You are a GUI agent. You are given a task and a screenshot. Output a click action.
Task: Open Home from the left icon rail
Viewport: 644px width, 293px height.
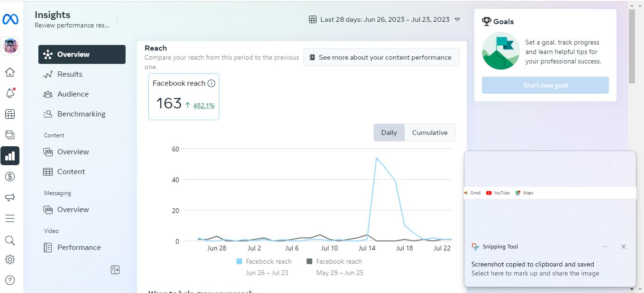(10, 72)
